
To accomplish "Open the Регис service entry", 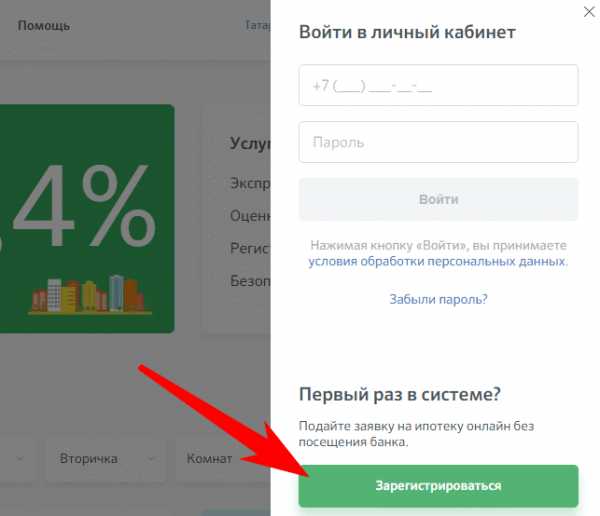I will point(250,248).
